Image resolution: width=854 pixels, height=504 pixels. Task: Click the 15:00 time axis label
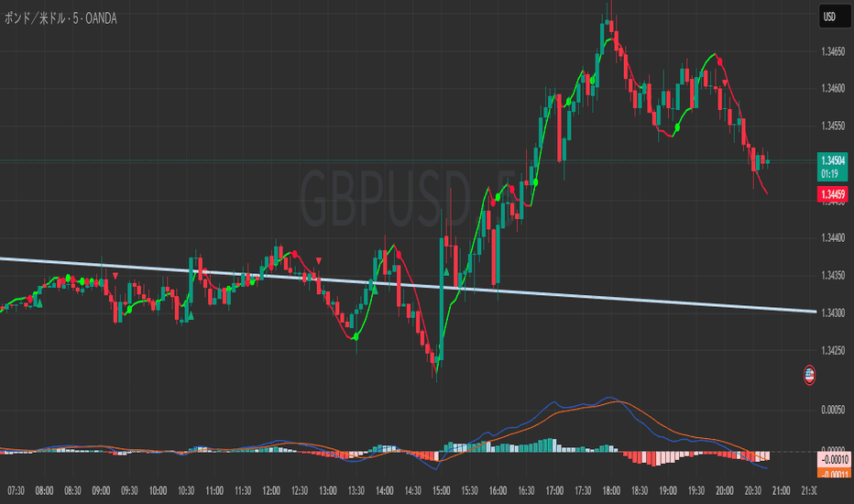[x=441, y=491]
